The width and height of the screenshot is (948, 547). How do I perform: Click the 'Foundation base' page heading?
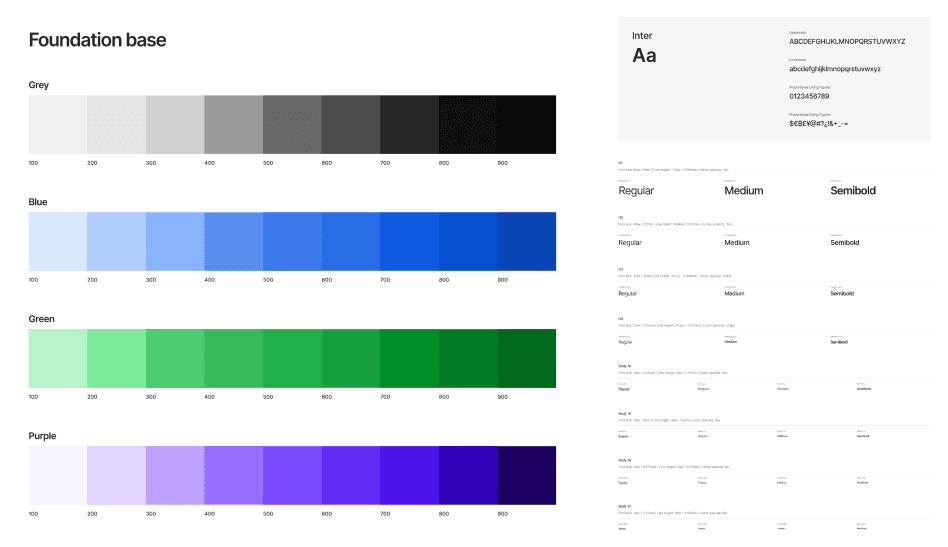point(97,41)
